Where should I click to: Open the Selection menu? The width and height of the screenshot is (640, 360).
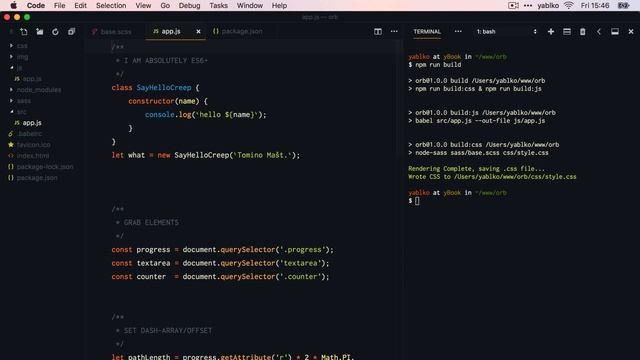tap(111, 5)
